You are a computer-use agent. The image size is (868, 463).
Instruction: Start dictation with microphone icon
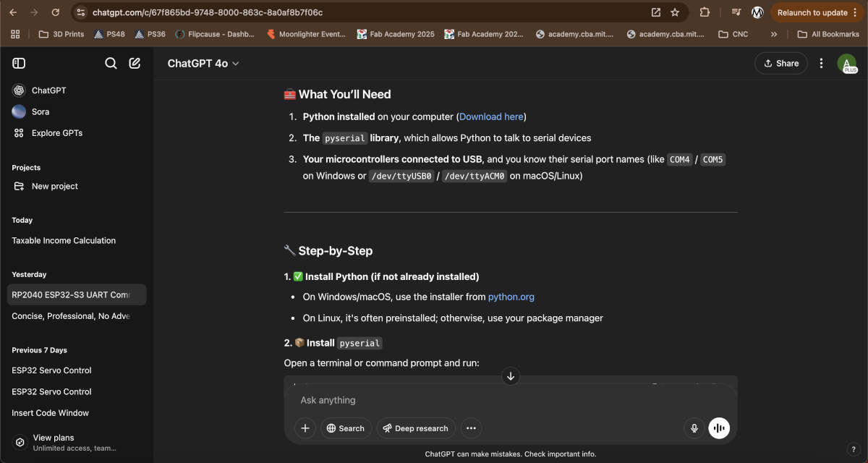click(694, 428)
